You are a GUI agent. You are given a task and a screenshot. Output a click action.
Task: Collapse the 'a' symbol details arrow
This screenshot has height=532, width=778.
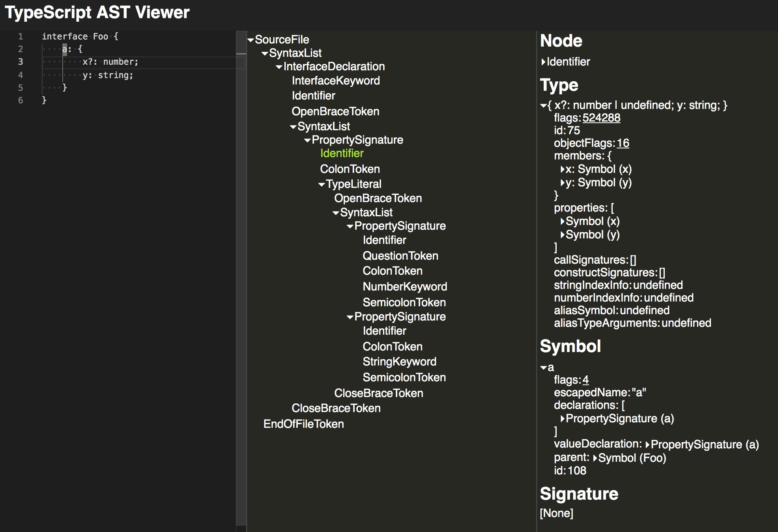point(543,368)
